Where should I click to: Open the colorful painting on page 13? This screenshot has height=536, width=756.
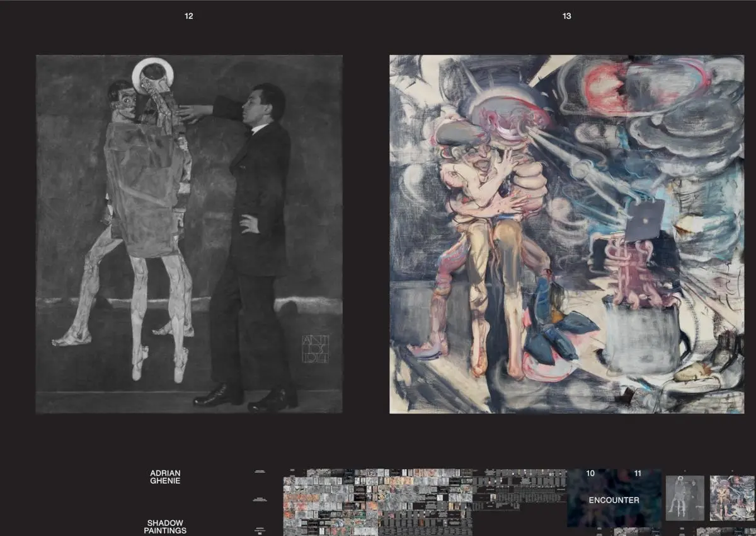[566, 234]
